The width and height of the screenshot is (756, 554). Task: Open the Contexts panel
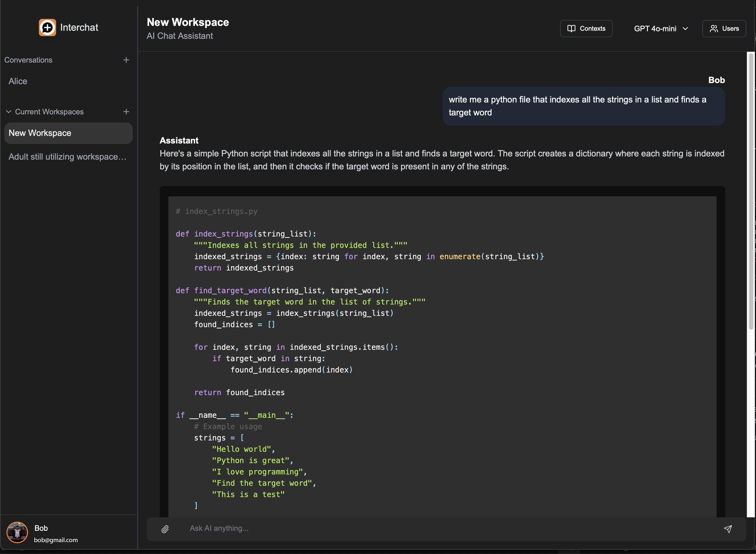586,29
